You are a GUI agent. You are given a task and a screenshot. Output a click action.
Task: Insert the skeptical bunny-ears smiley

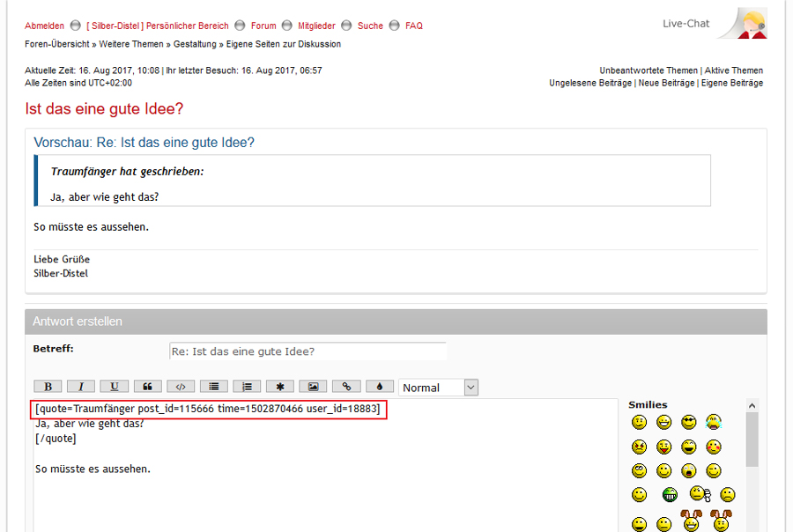tap(721, 521)
